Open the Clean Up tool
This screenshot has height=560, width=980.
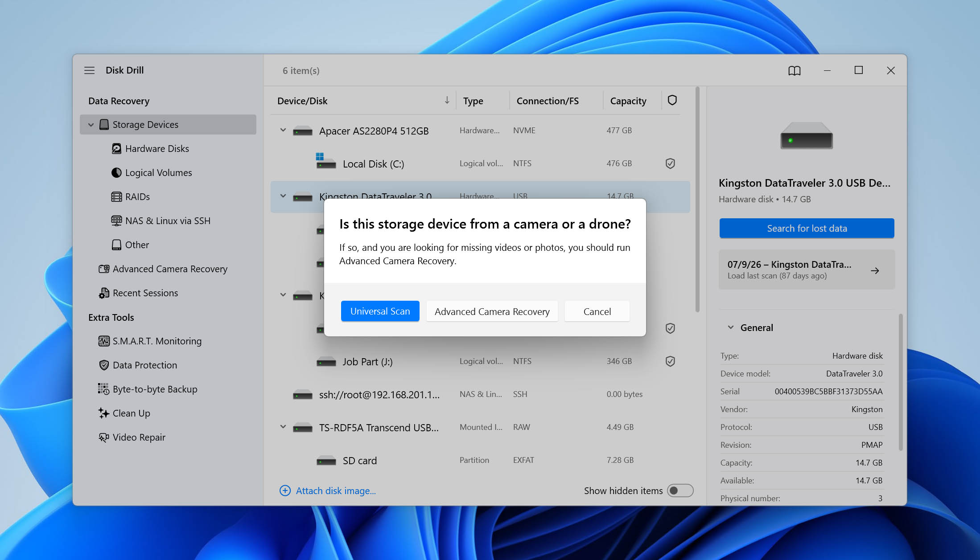(131, 413)
